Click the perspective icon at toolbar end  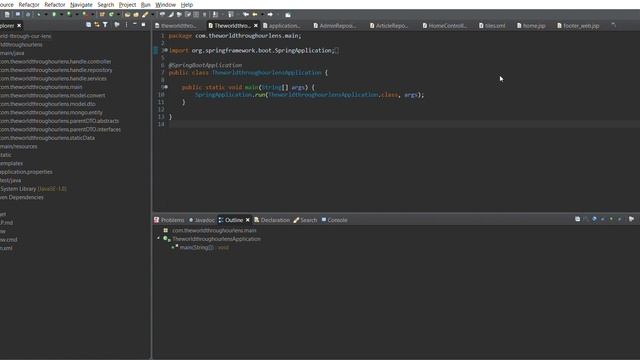pyautogui.click(x=288, y=15)
